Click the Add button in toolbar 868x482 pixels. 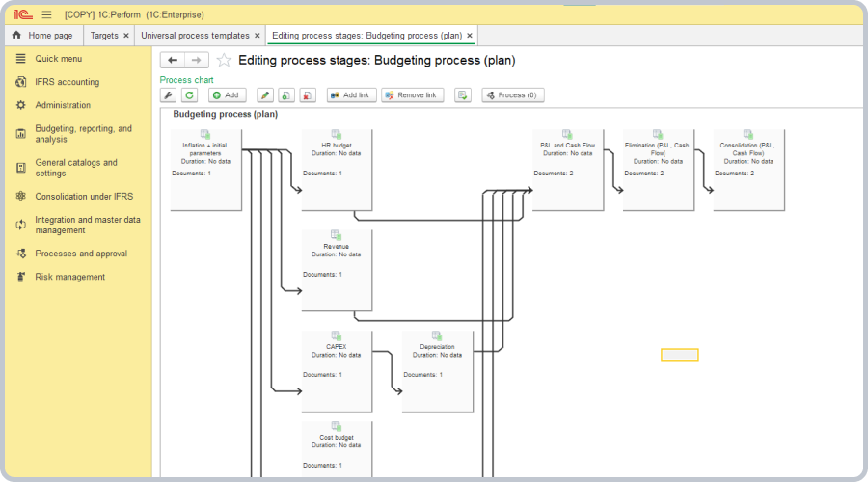[228, 95]
